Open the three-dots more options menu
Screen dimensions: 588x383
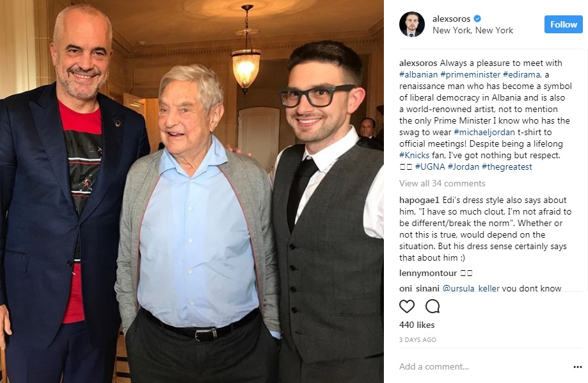pos(578,367)
